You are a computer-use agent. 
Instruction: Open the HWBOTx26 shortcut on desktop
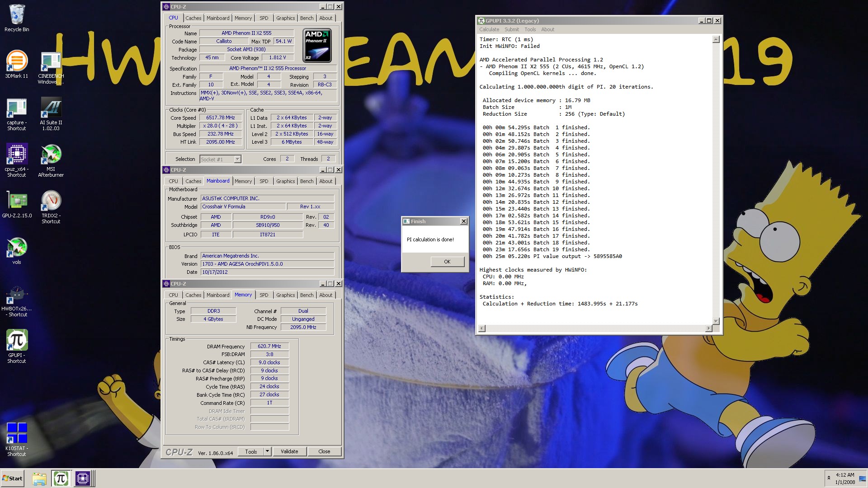tap(17, 301)
